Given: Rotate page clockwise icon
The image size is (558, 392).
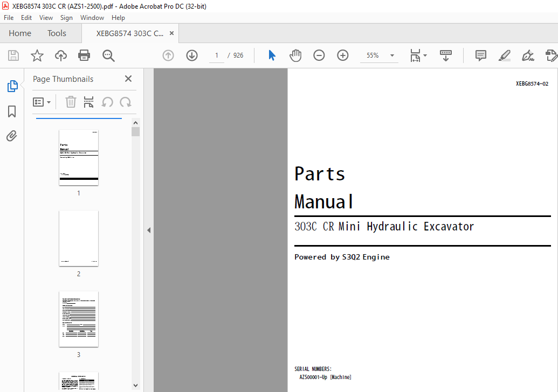Looking at the screenshot, I should [125, 102].
